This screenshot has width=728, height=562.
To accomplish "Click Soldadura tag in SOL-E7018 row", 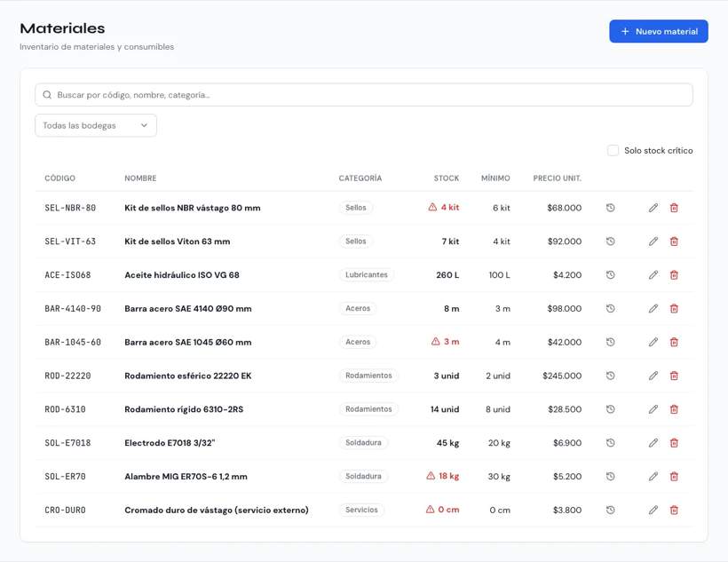I will (x=363, y=442).
